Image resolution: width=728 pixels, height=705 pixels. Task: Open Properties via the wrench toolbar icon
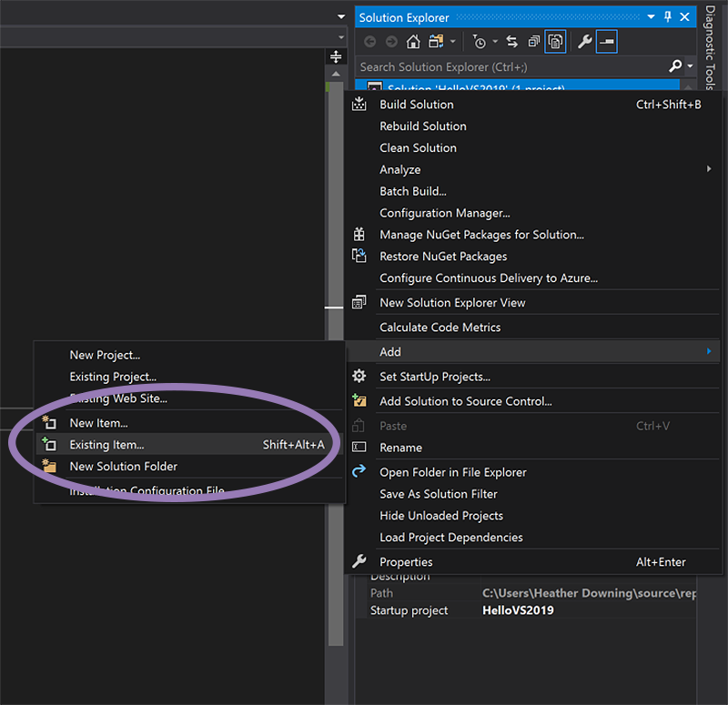click(x=585, y=42)
